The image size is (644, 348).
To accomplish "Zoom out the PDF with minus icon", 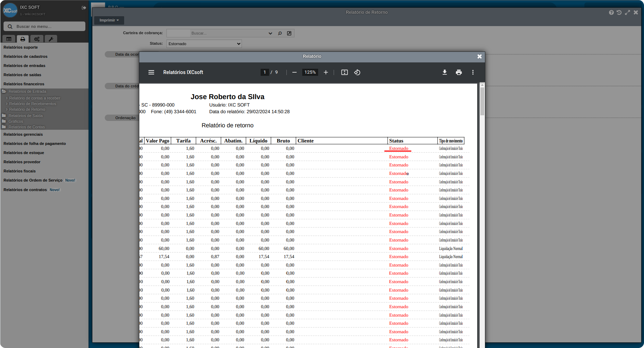I will (x=294, y=72).
